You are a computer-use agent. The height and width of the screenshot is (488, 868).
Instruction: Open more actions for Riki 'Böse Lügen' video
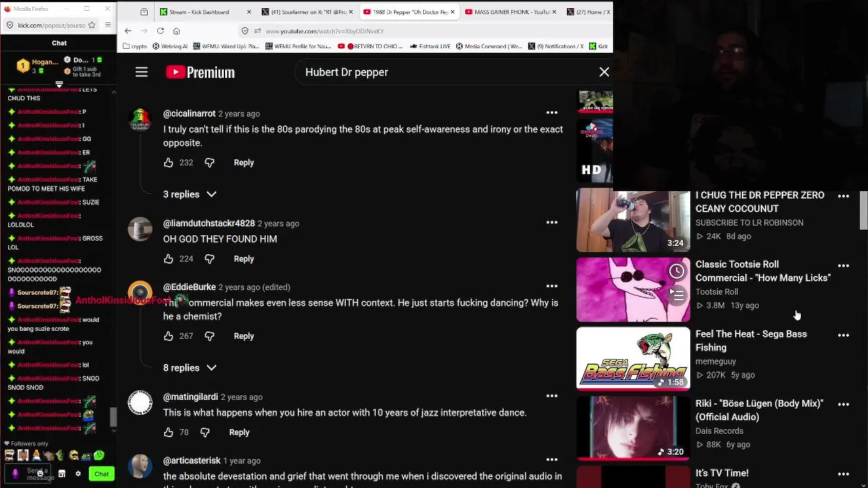844,405
